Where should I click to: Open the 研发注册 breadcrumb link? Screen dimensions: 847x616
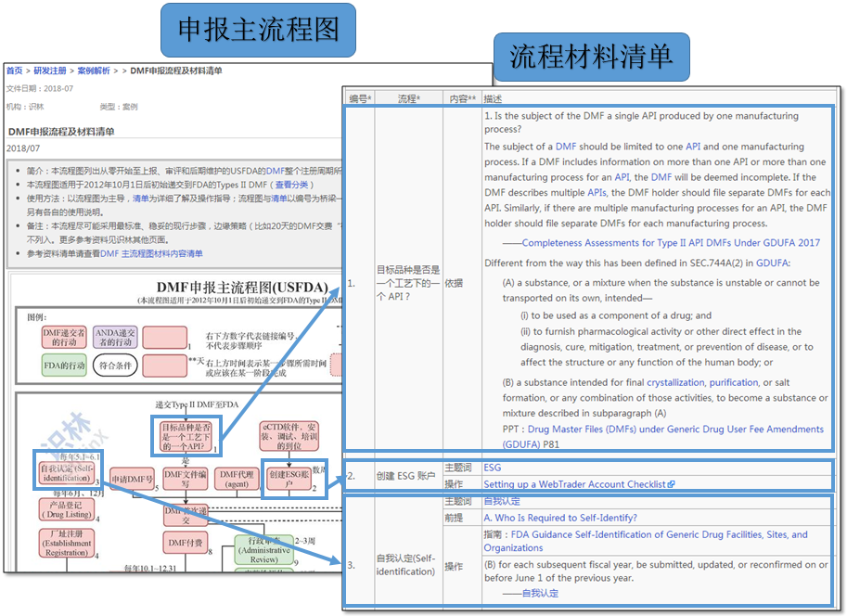[49, 71]
